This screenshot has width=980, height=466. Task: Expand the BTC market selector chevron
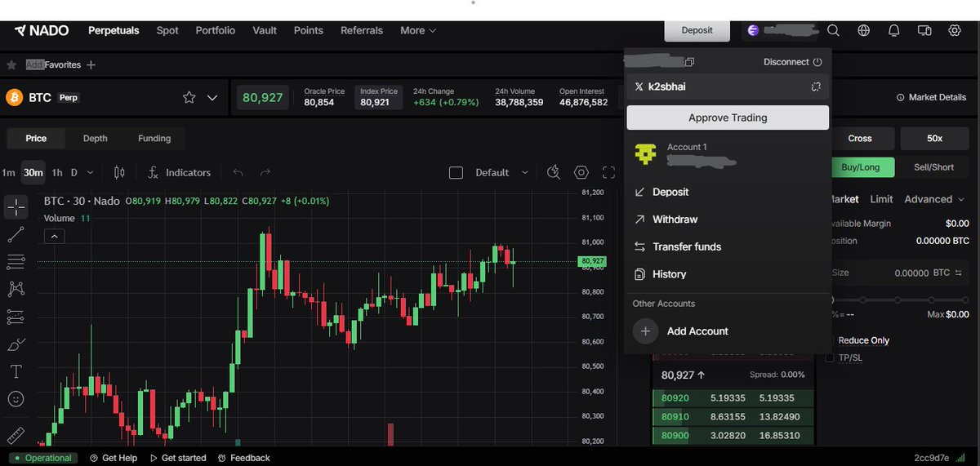(x=212, y=98)
